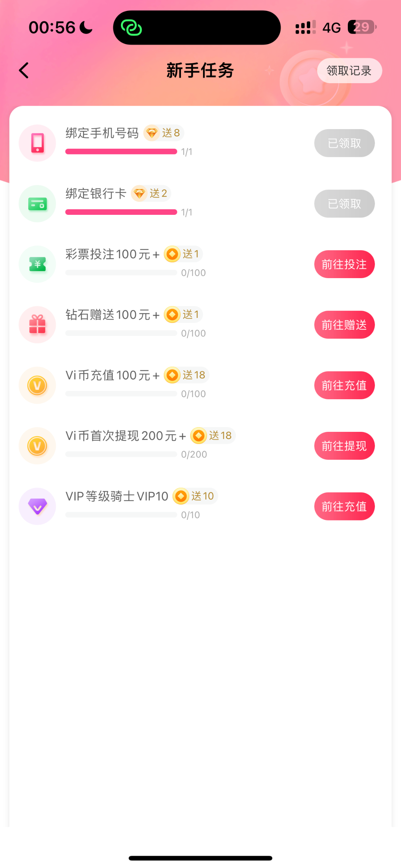The width and height of the screenshot is (401, 868).
Task: Open 领取记录 claim history
Action: tap(349, 71)
